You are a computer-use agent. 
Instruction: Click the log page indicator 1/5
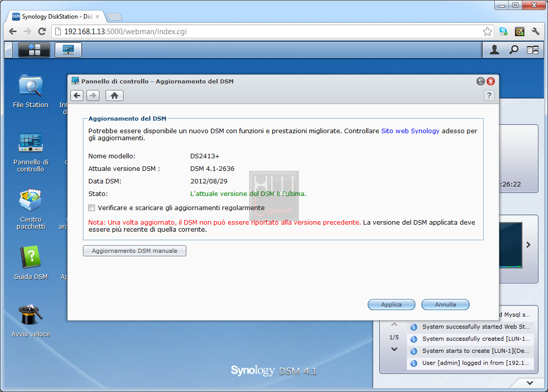[x=394, y=337]
